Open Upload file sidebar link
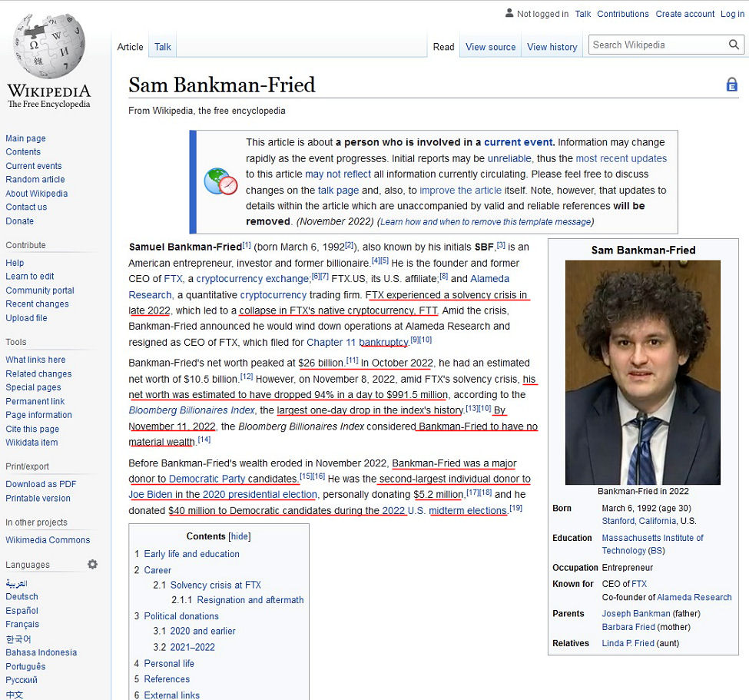749x700 pixels. click(26, 318)
